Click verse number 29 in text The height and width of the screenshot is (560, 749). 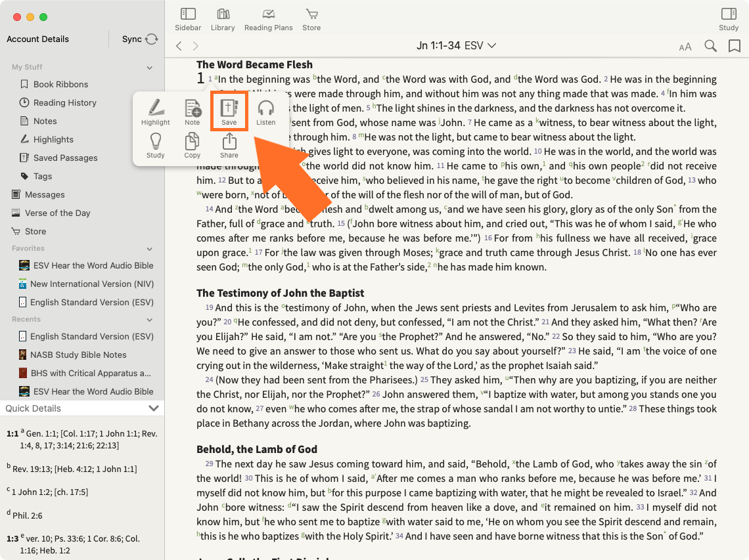(209, 464)
